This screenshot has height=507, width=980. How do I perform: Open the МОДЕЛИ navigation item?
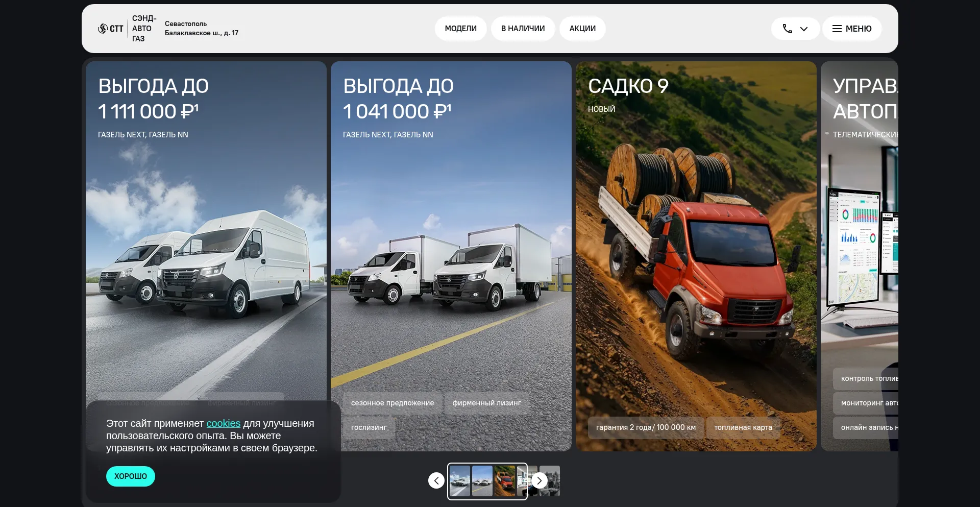460,29
